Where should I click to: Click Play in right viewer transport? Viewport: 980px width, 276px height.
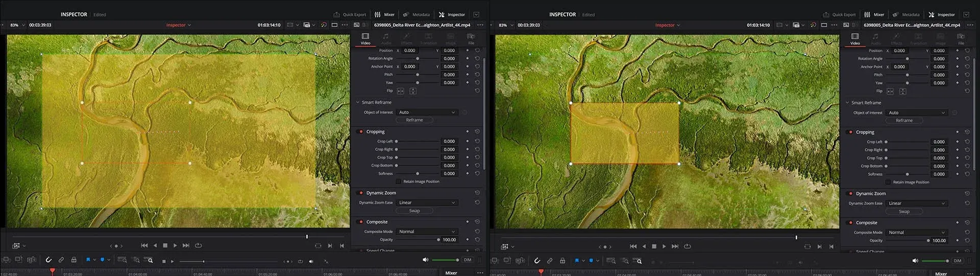coord(664,246)
